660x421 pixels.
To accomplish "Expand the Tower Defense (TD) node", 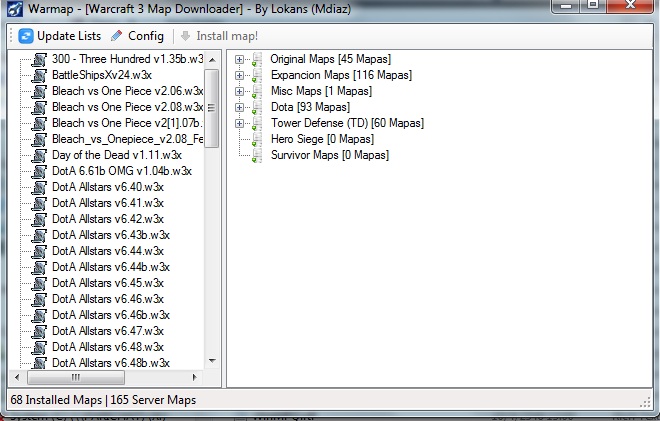I will [x=240, y=123].
